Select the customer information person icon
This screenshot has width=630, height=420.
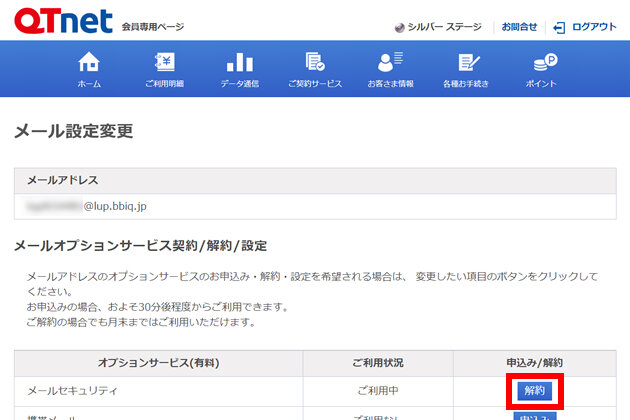coord(391,62)
